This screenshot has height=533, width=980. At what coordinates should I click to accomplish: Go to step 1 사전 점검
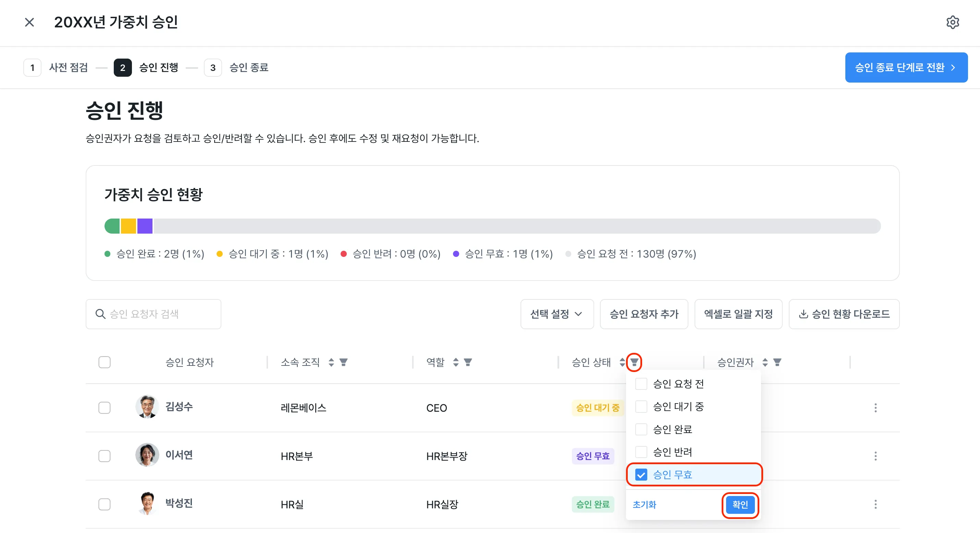tap(56, 68)
